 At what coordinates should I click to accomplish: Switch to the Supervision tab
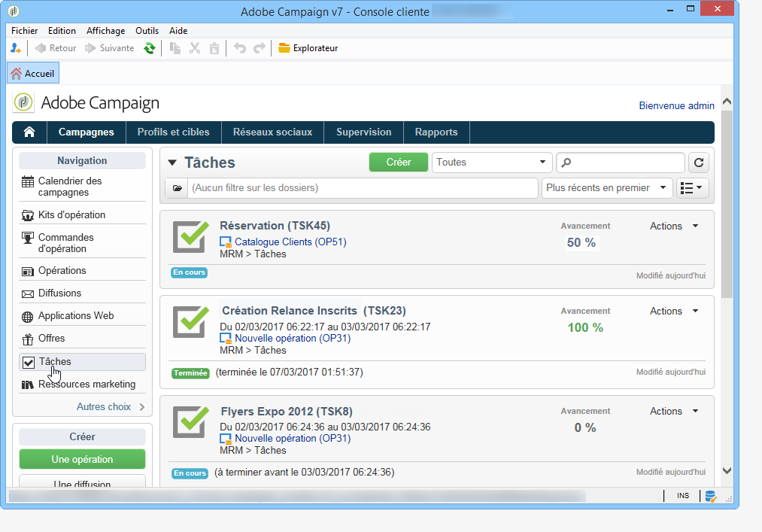coord(364,132)
